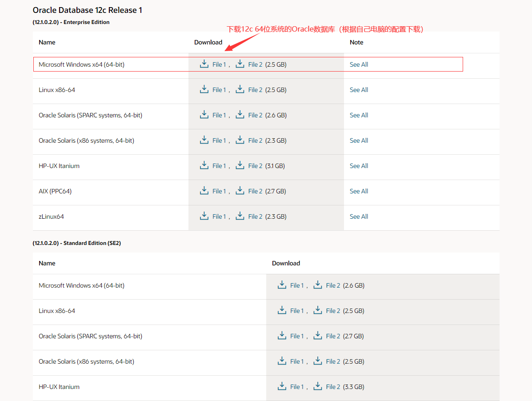Click the Enterprise Edition version label

[x=71, y=22]
